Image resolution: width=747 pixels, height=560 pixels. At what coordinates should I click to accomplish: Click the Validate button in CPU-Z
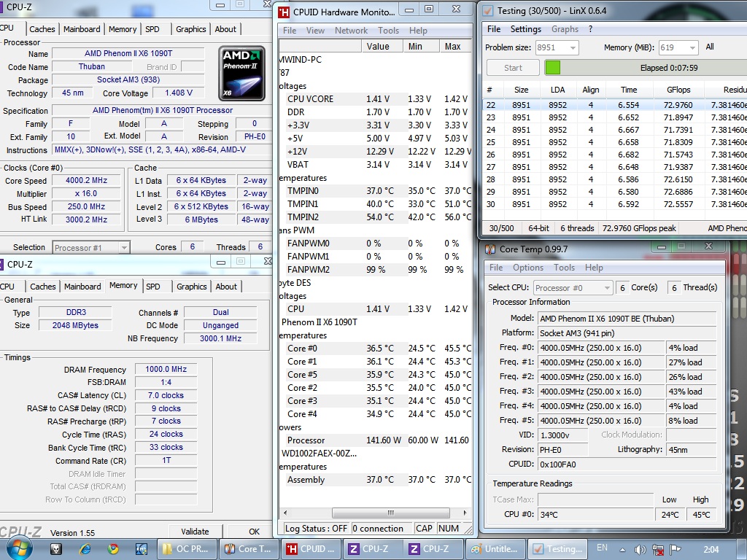coord(195,532)
